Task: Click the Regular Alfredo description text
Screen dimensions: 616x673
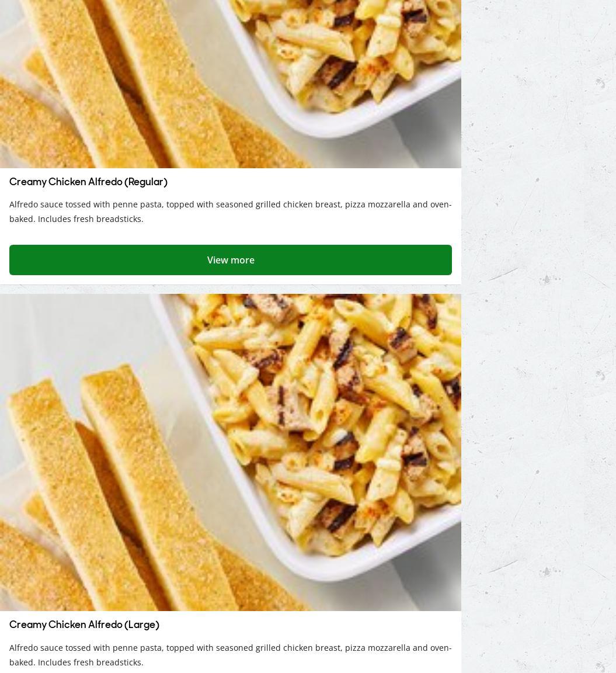Action: [x=231, y=211]
